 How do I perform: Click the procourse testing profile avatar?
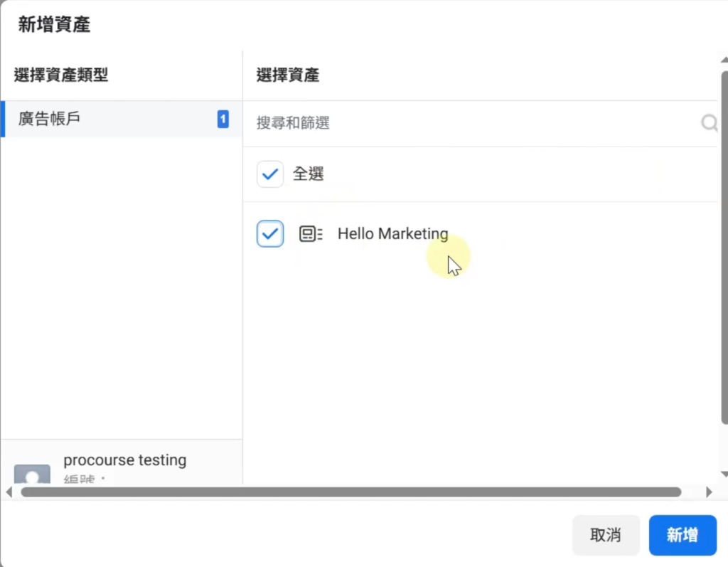click(x=33, y=475)
